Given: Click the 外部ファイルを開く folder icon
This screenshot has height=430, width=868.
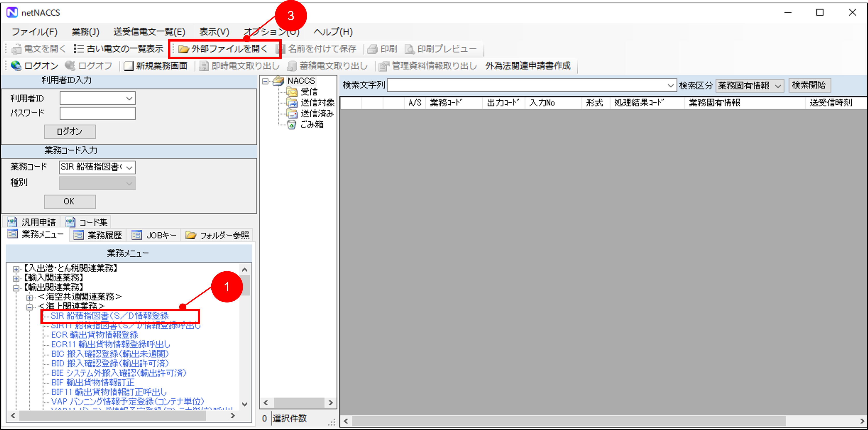Looking at the screenshot, I should click(183, 49).
